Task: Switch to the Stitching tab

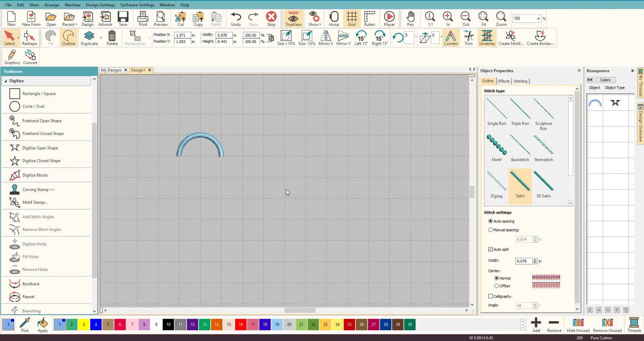Action: [x=520, y=81]
